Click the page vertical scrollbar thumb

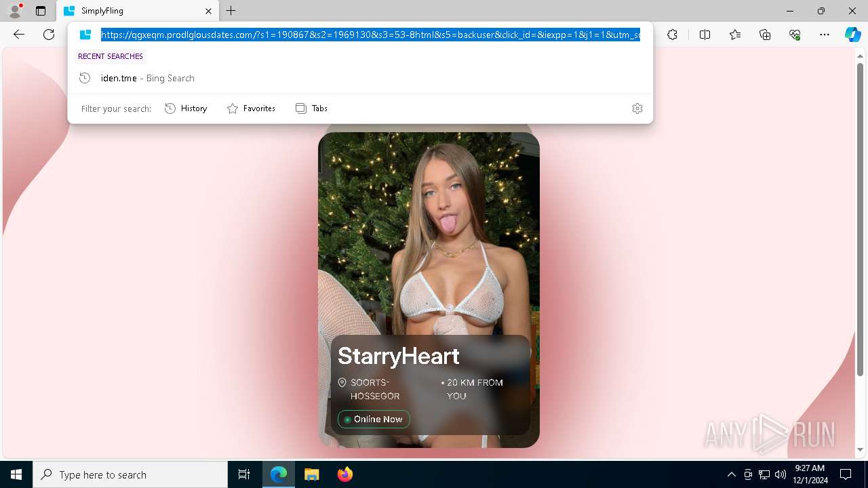pos(860,219)
